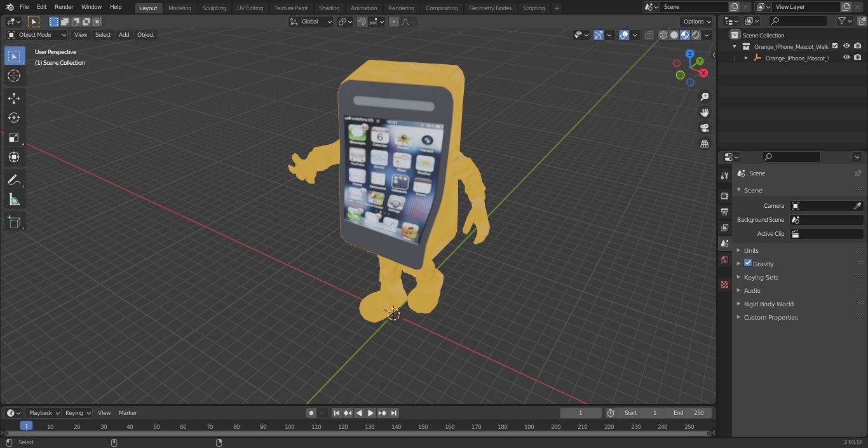Toggle proportional editing

coord(394,22)
